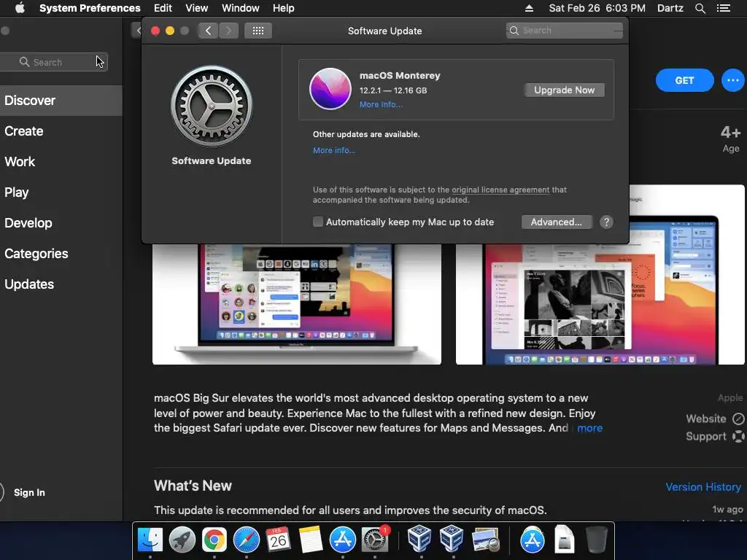Screen dimensions: 747x560
Task: Open Spotlight search in menu bar
Action: click(x=700, y=8)
